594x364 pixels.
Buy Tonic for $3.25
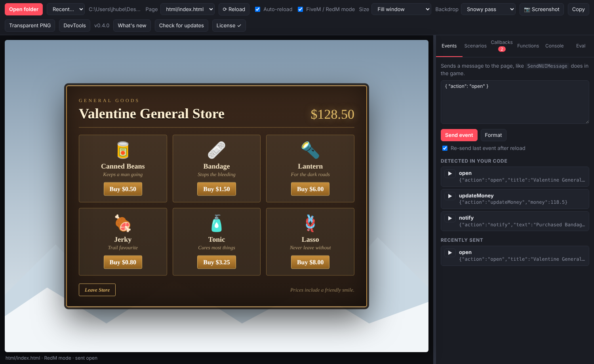(x=217, y=262)
